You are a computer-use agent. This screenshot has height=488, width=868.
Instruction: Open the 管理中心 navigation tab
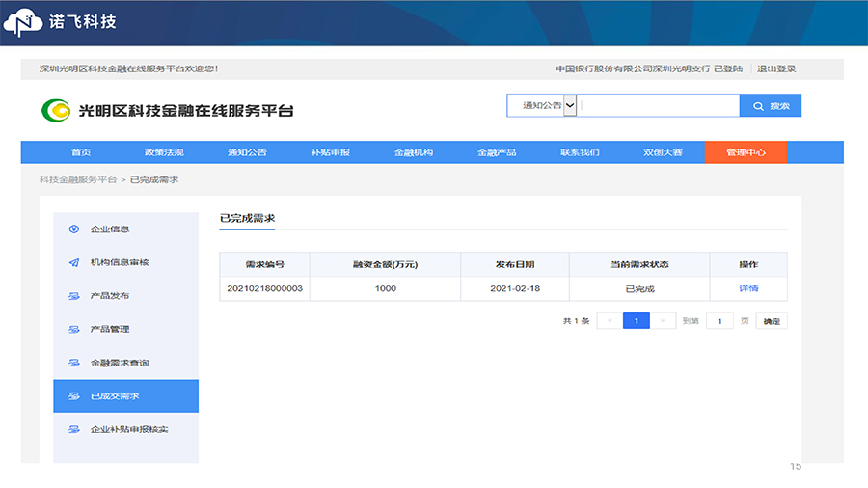point(746,152)
